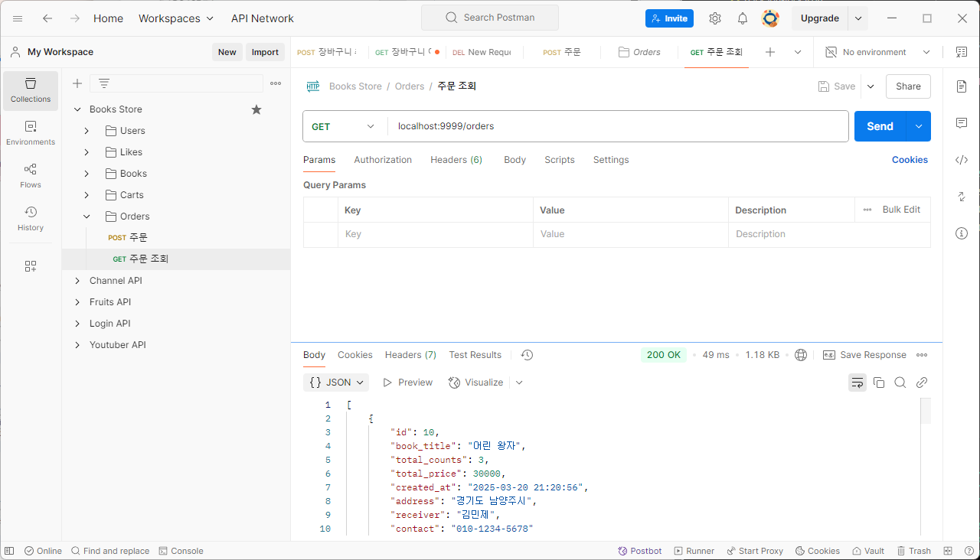Open the settings gear icon
980x560 pixels.
715,18
